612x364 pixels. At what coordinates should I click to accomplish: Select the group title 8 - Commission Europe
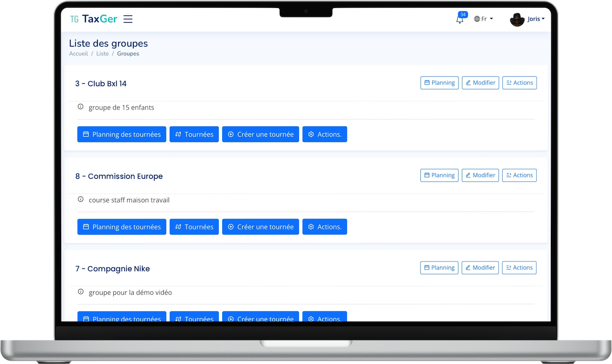click(x=119, y=176)
